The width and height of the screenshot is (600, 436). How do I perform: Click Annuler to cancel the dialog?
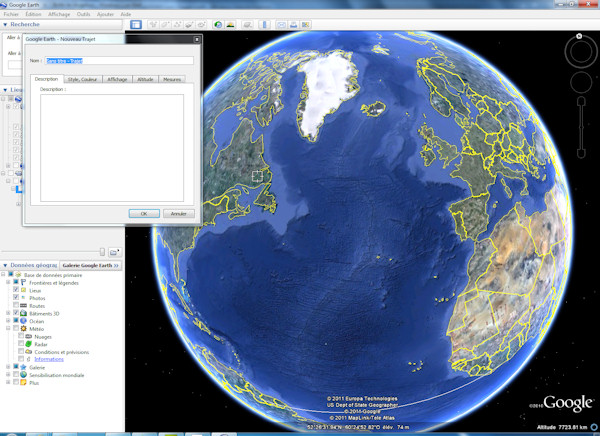pyautogui.click(x=179, y=214)
